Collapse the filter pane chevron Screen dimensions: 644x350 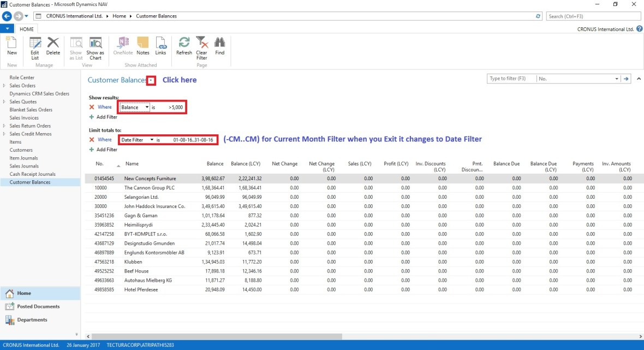pos(639,79)
